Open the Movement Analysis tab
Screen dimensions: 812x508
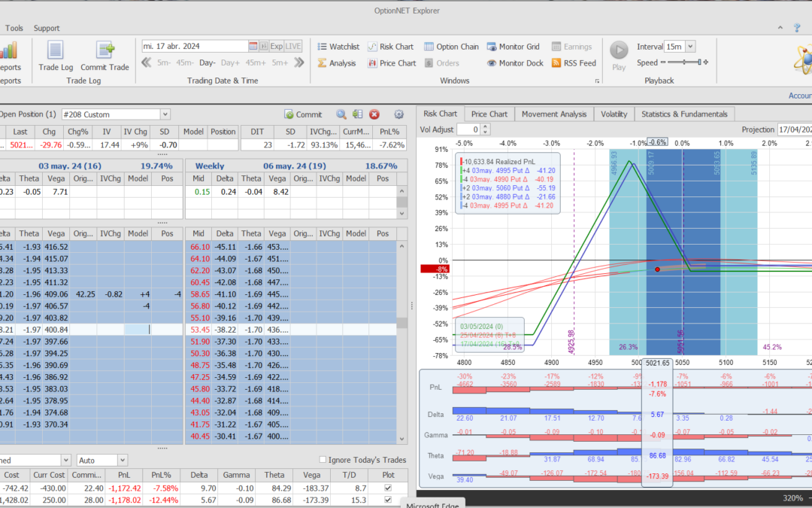pyautogui.click(x=553, y=114)
